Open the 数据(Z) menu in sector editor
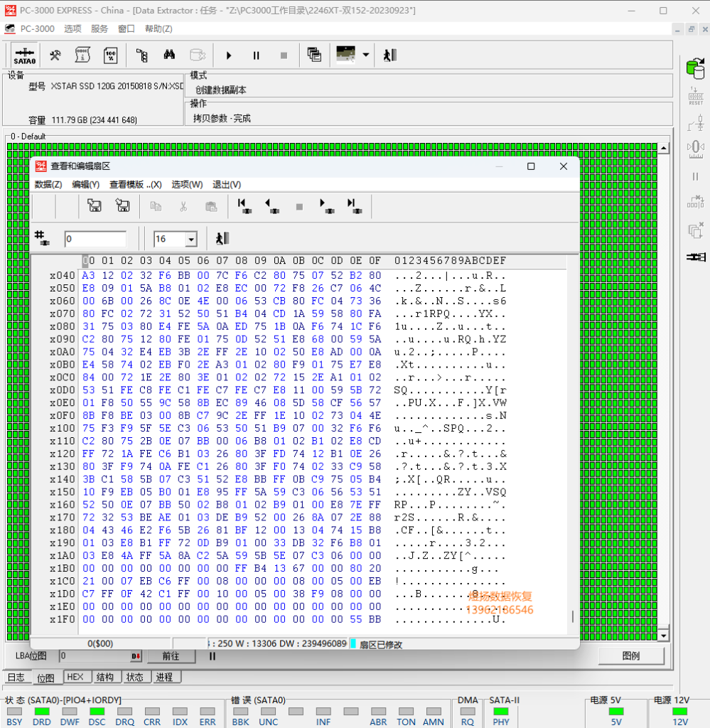This screenshot has height=728, width=710. tap(48, 185)
